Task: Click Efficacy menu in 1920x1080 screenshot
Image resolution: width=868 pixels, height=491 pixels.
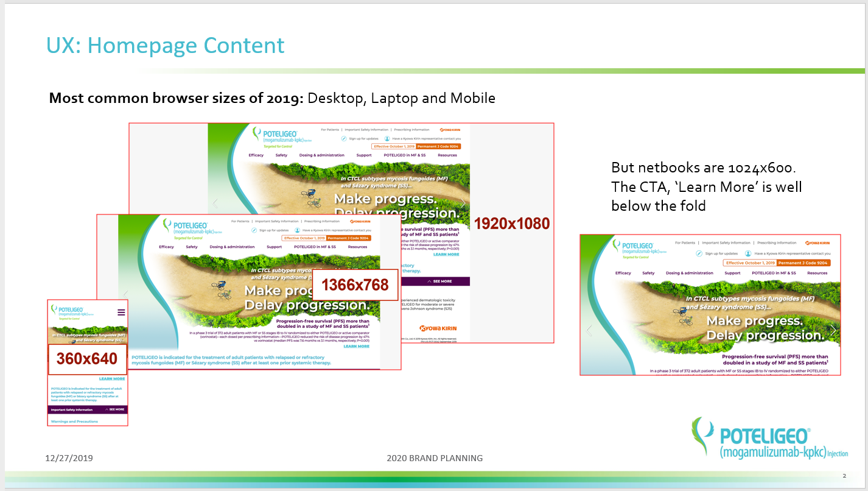Action: (x=256, y=155)
